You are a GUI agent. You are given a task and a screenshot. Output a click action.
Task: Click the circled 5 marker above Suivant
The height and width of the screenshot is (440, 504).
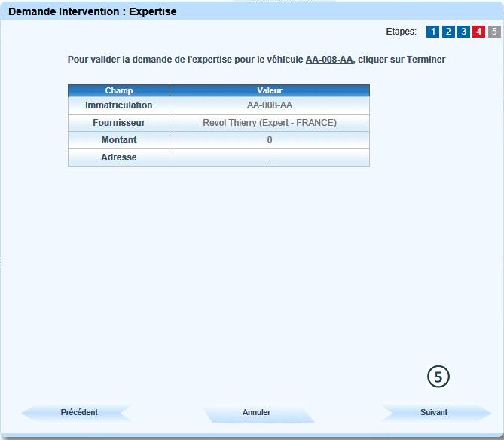438,377
